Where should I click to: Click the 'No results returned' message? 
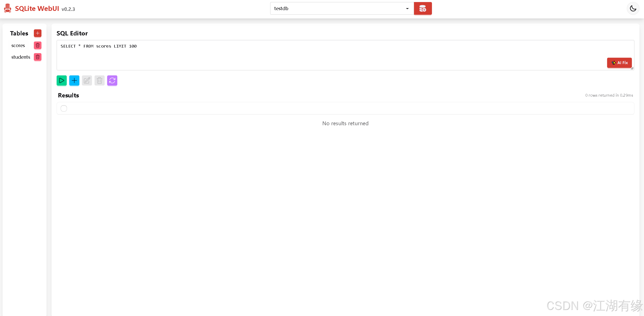tap(345, 123)
